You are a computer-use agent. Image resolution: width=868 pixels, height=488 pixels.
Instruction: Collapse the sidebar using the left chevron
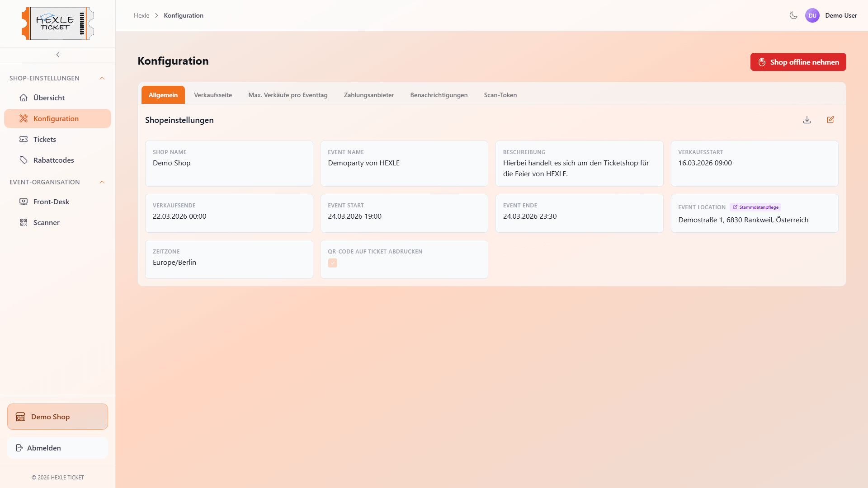point(58,55)
